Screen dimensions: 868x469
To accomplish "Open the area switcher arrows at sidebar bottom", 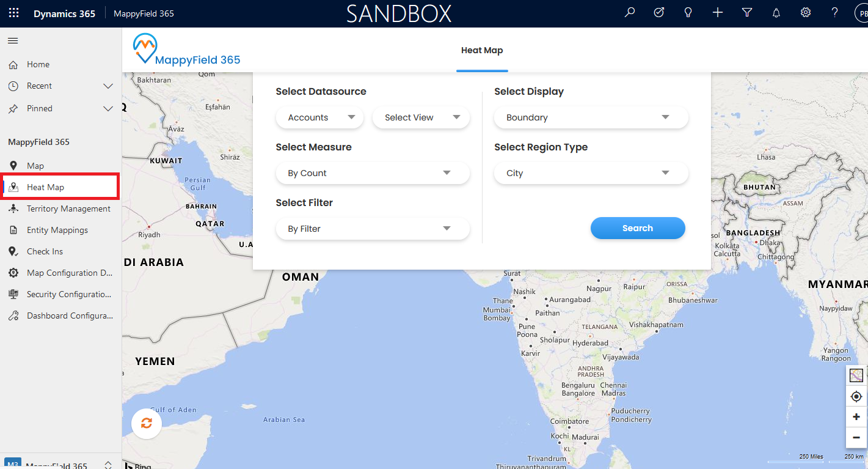I will tap(108, 465).
